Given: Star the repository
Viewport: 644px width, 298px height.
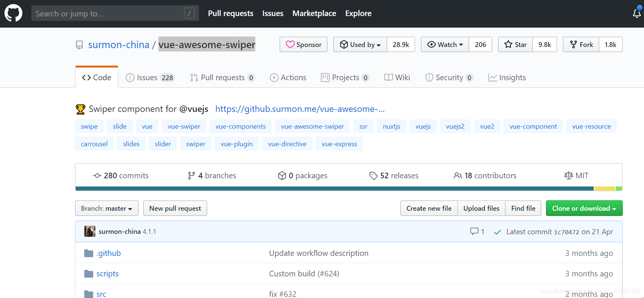Looking at the screenshot, I should coord(515,44).
